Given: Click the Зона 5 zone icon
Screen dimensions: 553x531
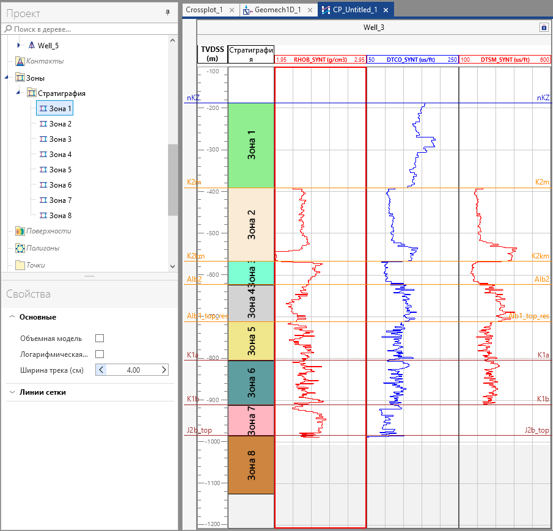Looking at the screenshot, I should (43, 170).
